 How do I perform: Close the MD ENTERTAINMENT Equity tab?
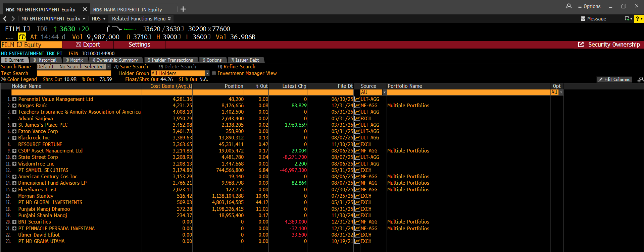pyautogui.click(x=85, y=9)
